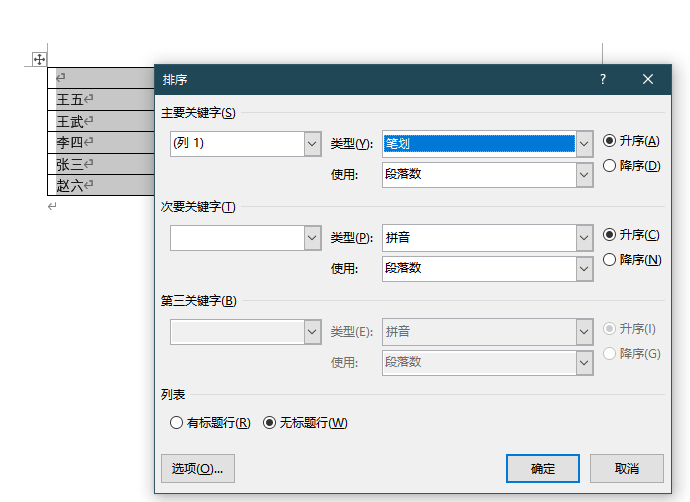Choose the 无标题行 option

pyautogui.click(x=269, y=423)
